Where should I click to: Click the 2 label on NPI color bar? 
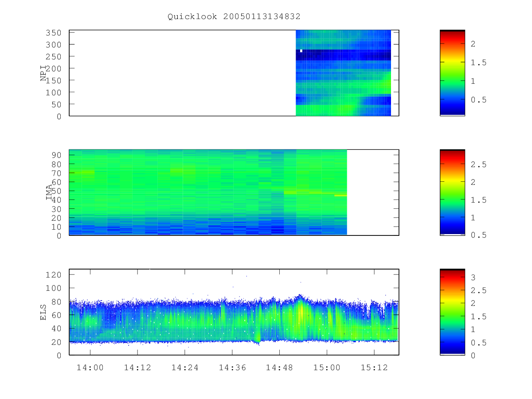coord(473,44)
